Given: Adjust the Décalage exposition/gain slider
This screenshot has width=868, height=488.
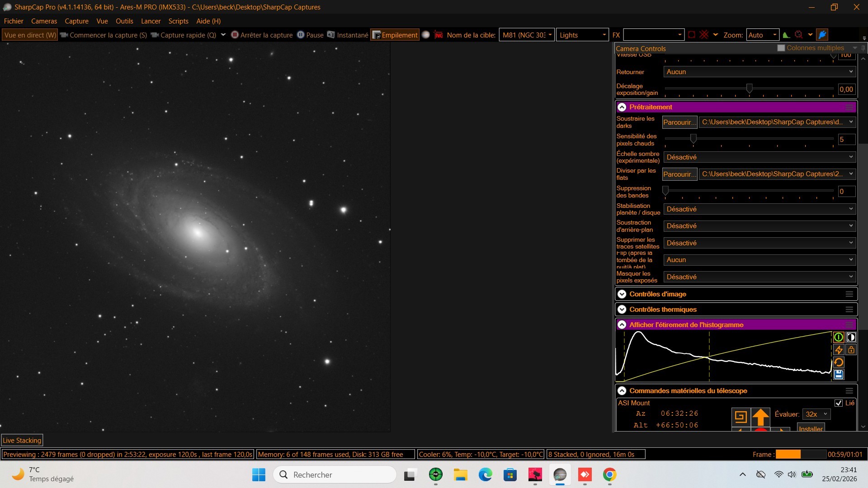Looking at the screenshot, I should click(749, 89).
